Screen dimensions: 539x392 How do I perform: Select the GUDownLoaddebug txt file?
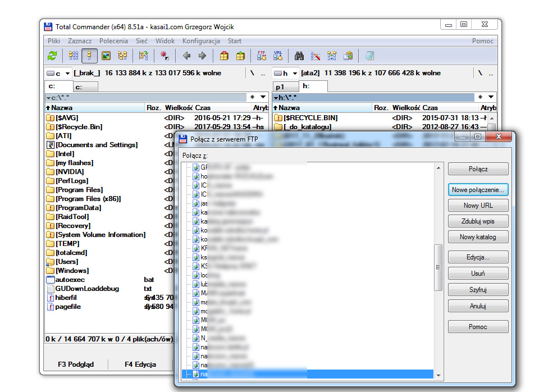(x=87, y=289)
